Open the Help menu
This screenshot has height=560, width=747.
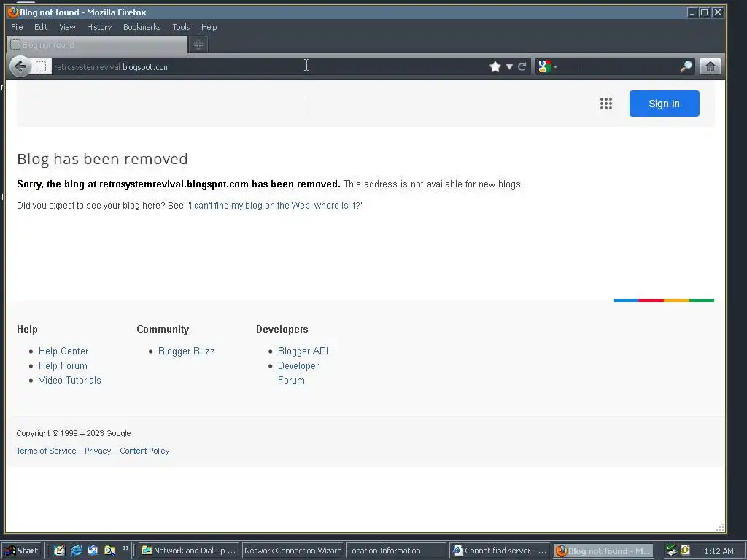pyautogui.click(x=209, y=27)
